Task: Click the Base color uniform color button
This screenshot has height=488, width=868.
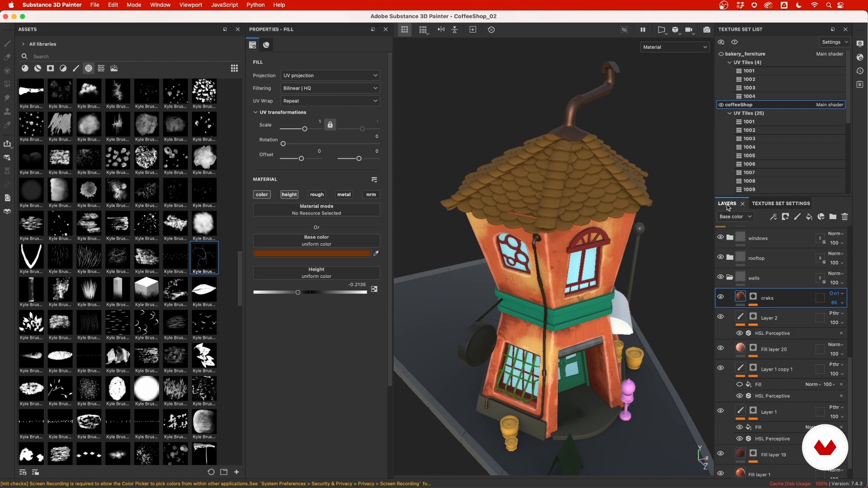Action: coord(316,241)
